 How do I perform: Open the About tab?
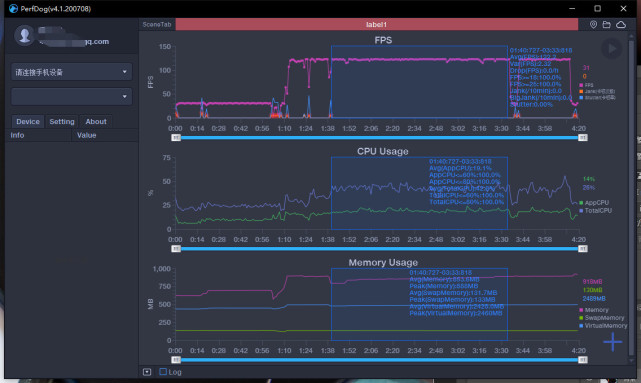click(96, 121)
